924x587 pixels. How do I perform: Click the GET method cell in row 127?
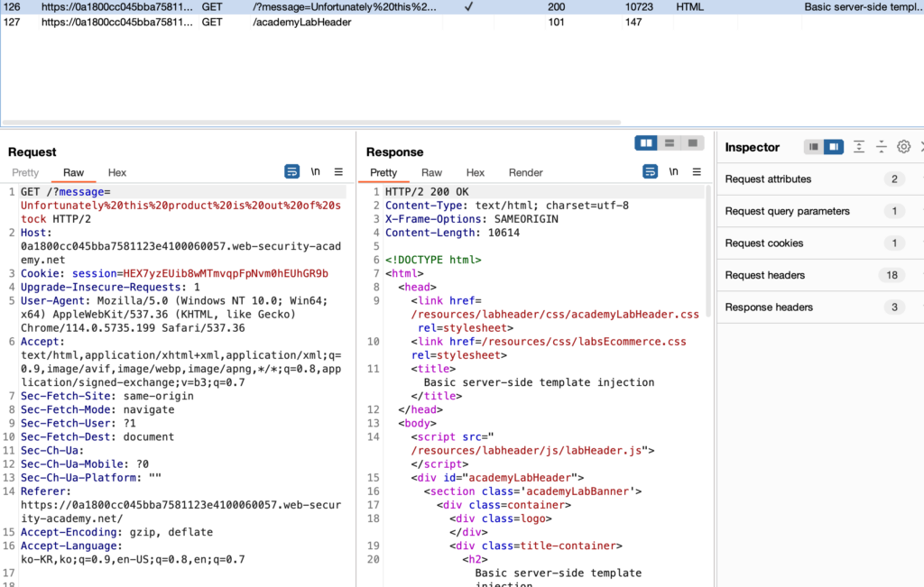(212, 23)
